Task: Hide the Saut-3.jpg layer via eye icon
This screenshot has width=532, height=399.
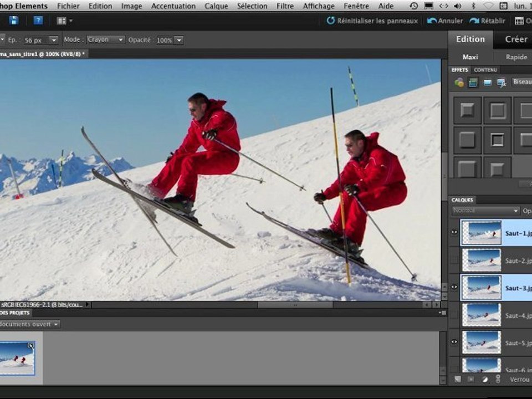Action: 454,287
